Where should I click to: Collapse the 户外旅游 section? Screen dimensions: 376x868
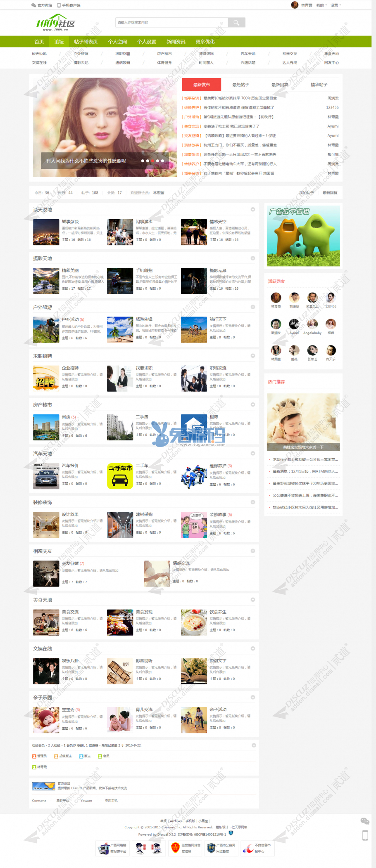(x=253, y=307)
